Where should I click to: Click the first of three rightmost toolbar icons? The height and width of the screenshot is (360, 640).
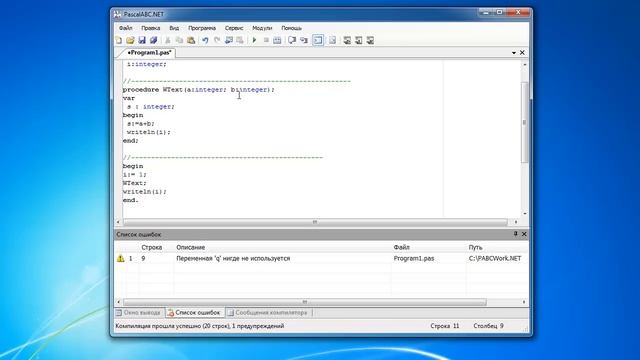(347, 40)
